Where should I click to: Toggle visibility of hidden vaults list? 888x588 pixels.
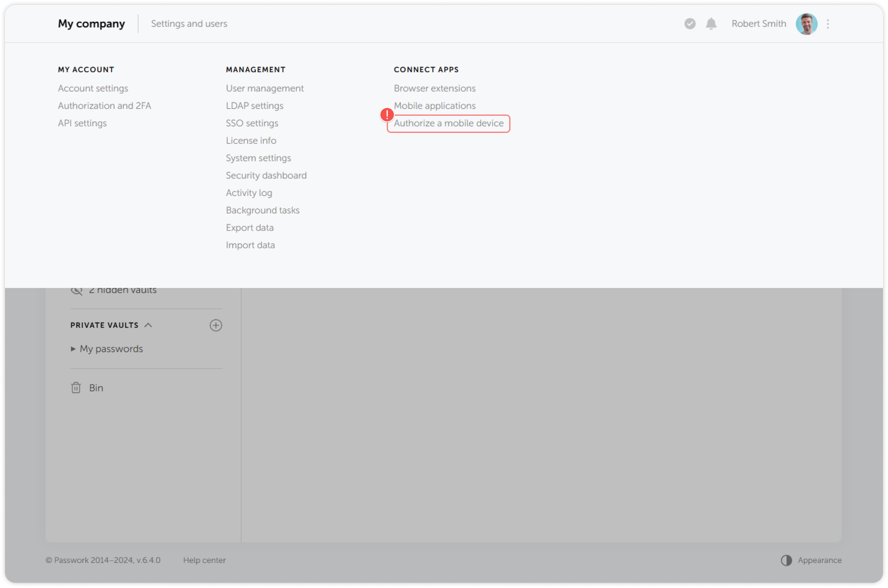[77, 290]
